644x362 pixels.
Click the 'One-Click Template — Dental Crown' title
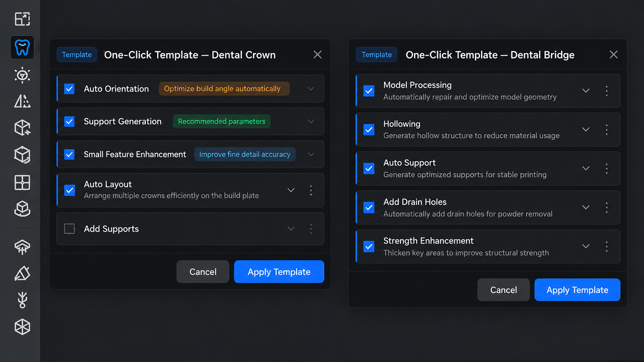190,55
